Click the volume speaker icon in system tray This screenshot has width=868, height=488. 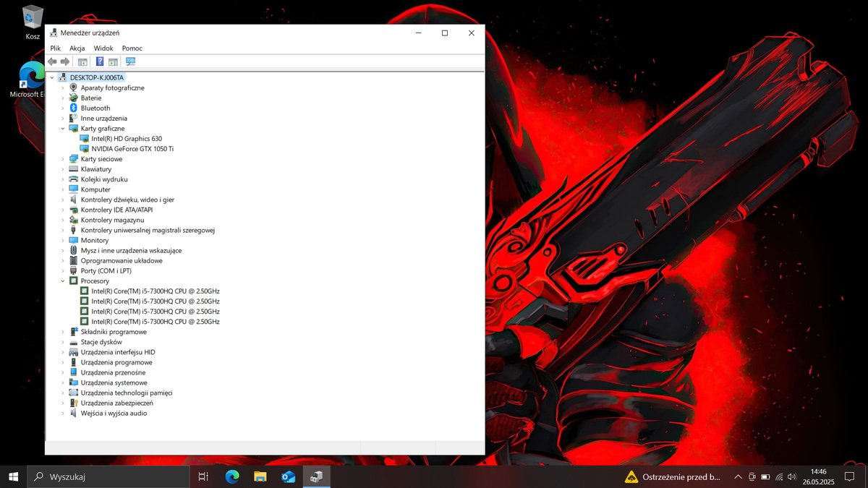tap(791, 477)
